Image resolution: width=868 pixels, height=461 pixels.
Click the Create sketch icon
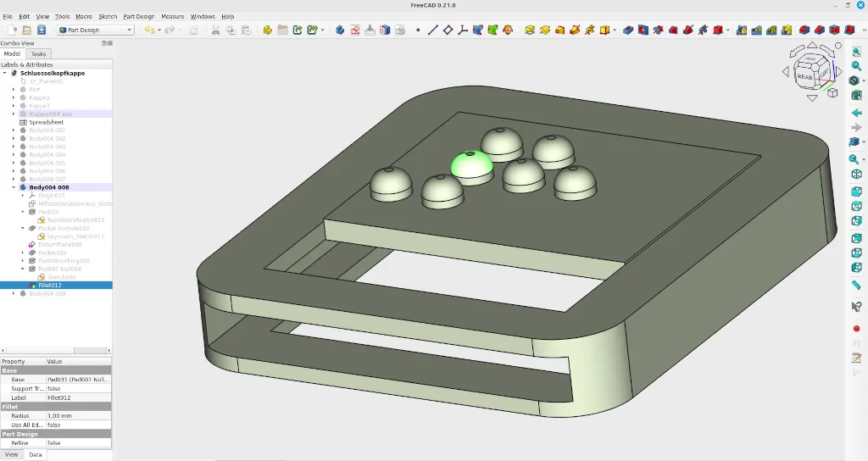[355, 30]
